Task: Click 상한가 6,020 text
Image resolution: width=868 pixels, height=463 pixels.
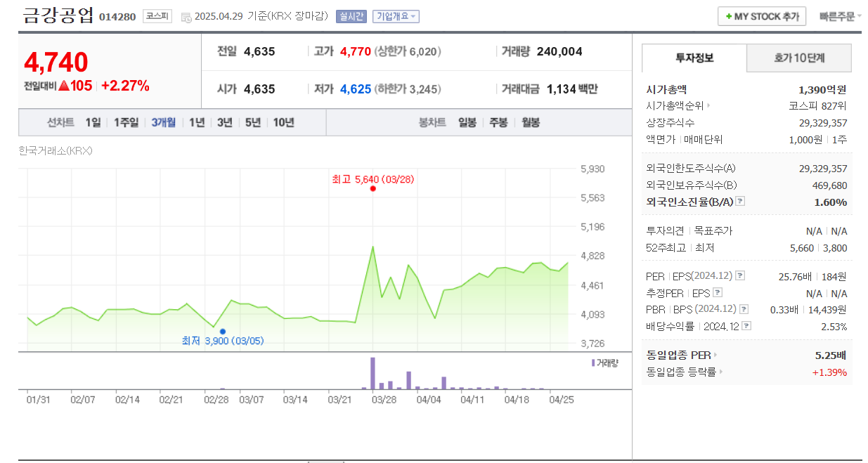Action: 408,51
